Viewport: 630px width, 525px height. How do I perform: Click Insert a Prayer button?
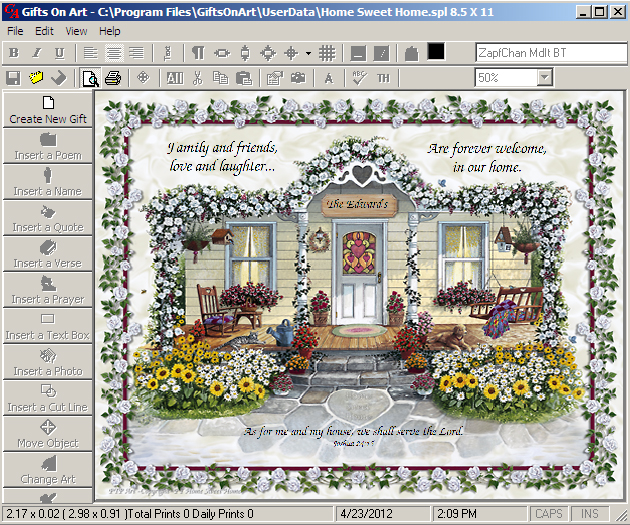coord(48,290)
